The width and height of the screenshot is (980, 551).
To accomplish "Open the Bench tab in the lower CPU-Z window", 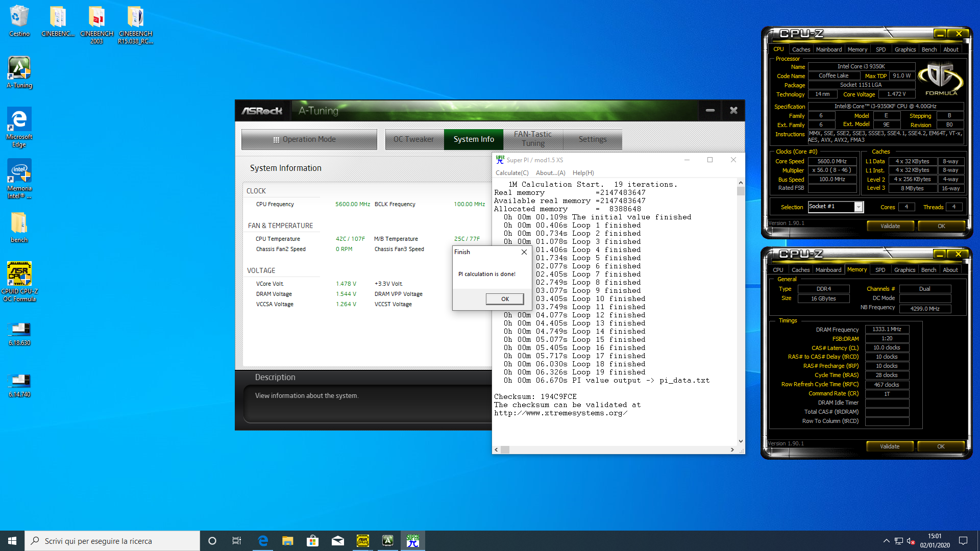I will pyautogui.click(x=928, y=270).
